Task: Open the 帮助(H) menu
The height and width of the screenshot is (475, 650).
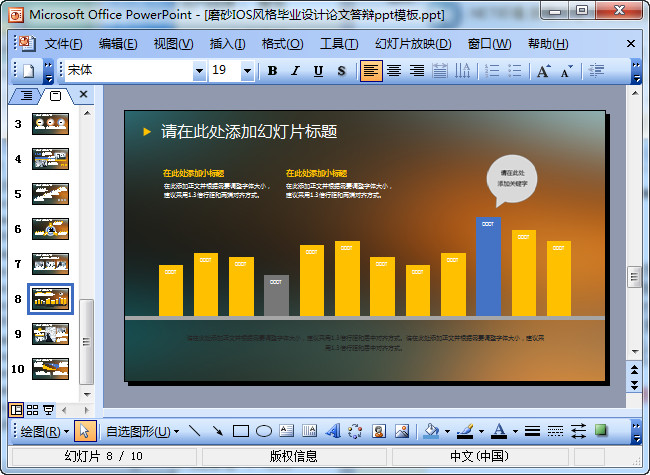Action: click(548, 44)
